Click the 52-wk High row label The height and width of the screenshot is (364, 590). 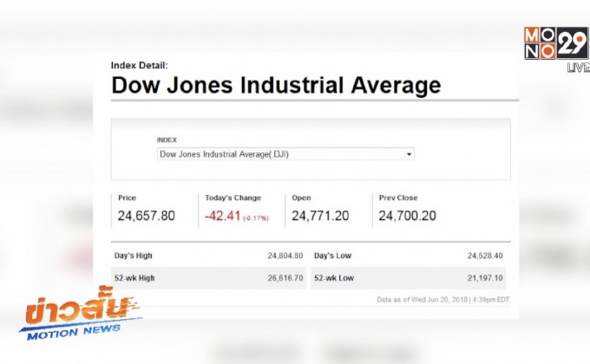click(x=134, y=277)
